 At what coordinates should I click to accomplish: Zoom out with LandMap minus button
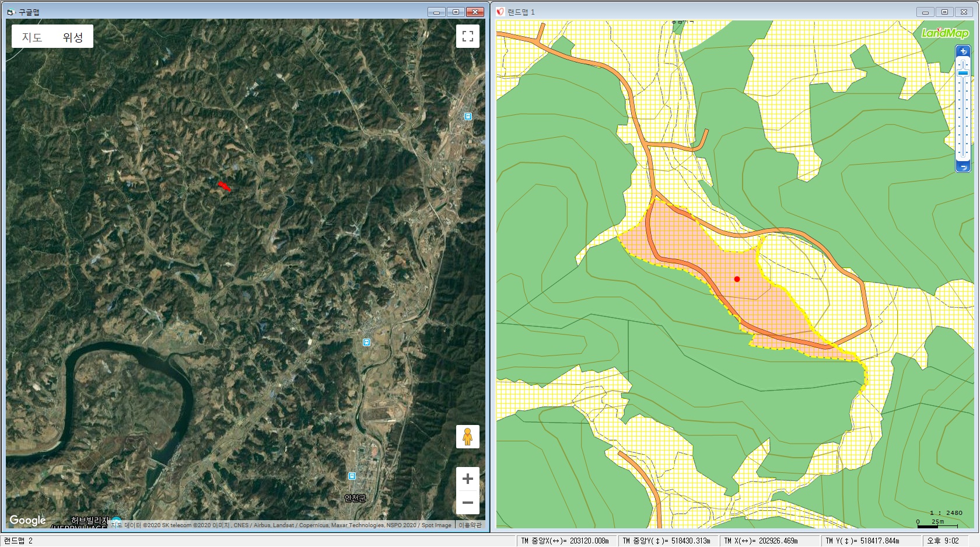point(963,167)
